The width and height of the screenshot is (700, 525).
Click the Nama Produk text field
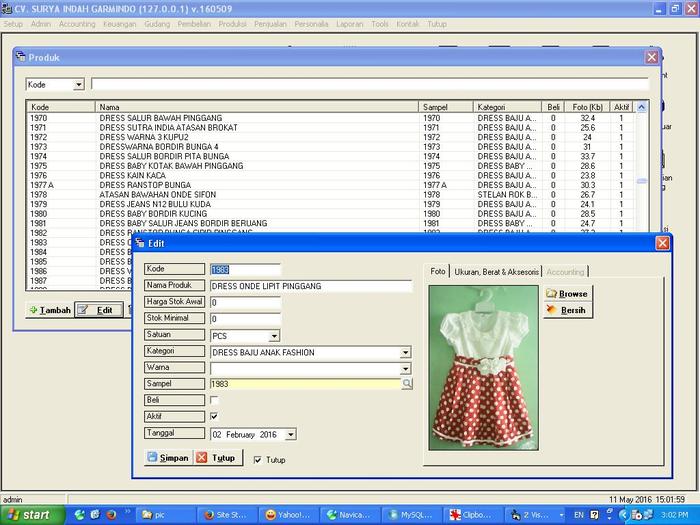tap(310, 286)
